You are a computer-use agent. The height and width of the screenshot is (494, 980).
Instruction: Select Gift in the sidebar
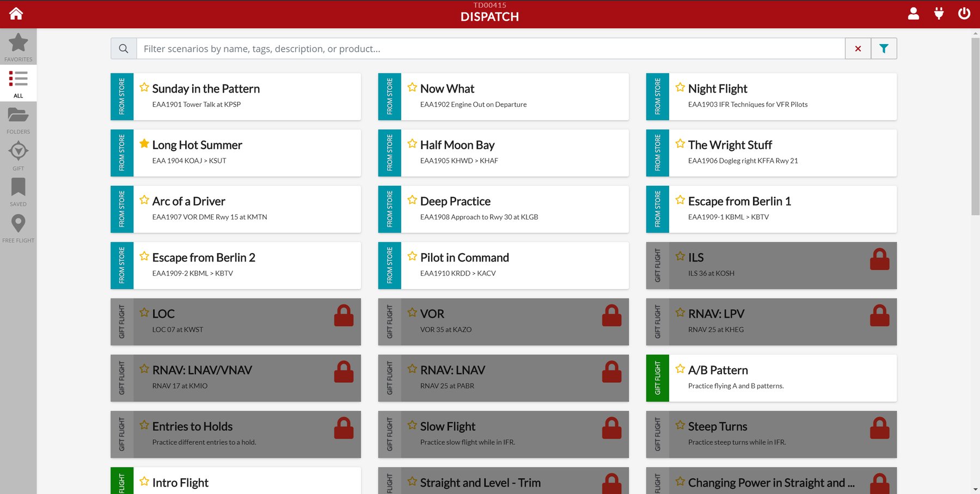click(18, 156)
